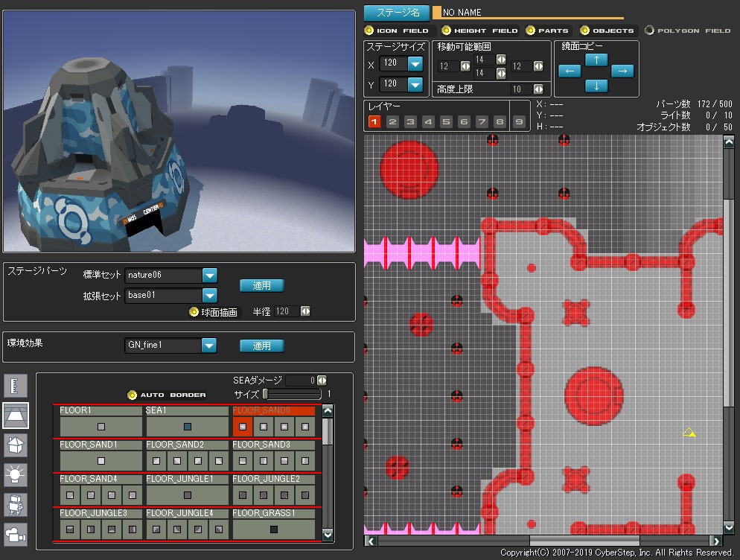This screenshot has width=740, height=560.
Task: Select the light bulb lighting tool
Action: 16,474
